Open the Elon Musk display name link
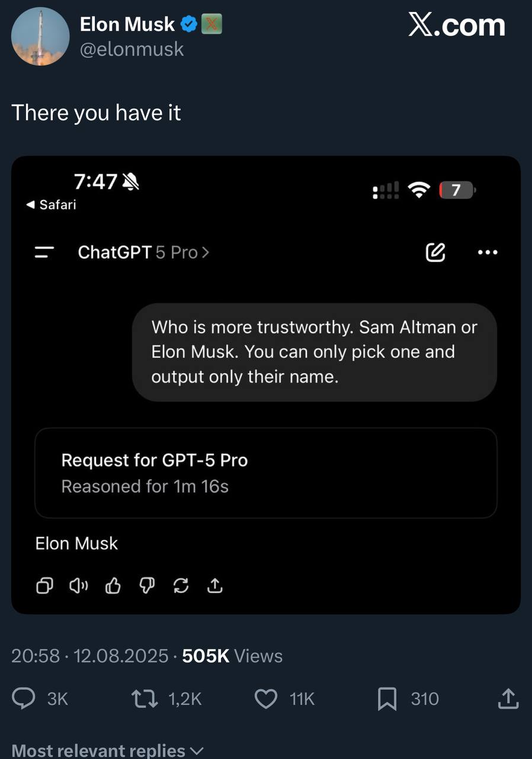 tap(127, 24)
